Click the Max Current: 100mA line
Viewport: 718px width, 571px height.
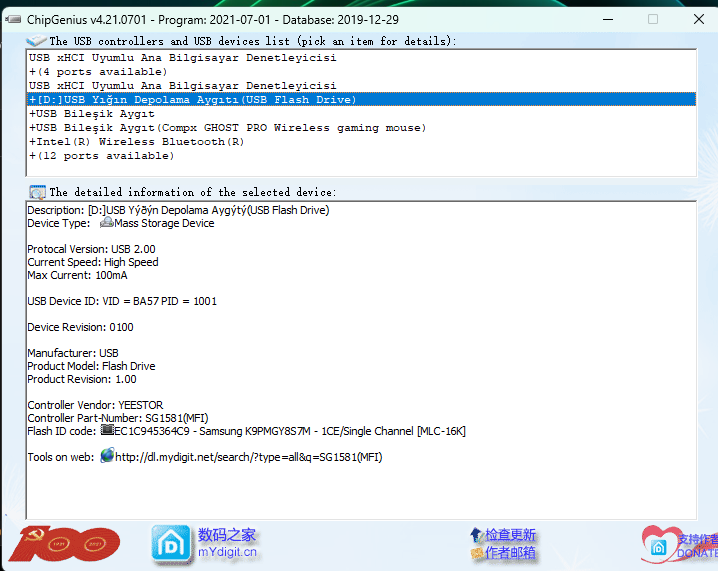[x=77, y=275]
